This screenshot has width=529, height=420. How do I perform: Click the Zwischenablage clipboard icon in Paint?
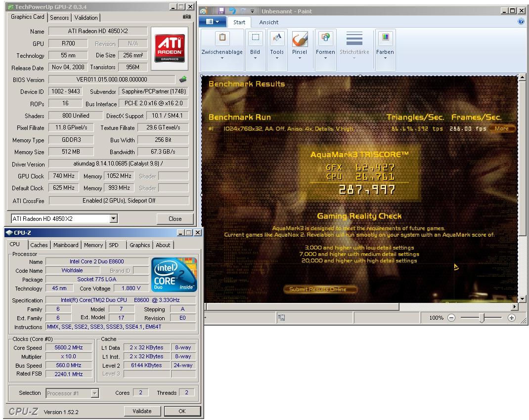[x=222, y=38]
